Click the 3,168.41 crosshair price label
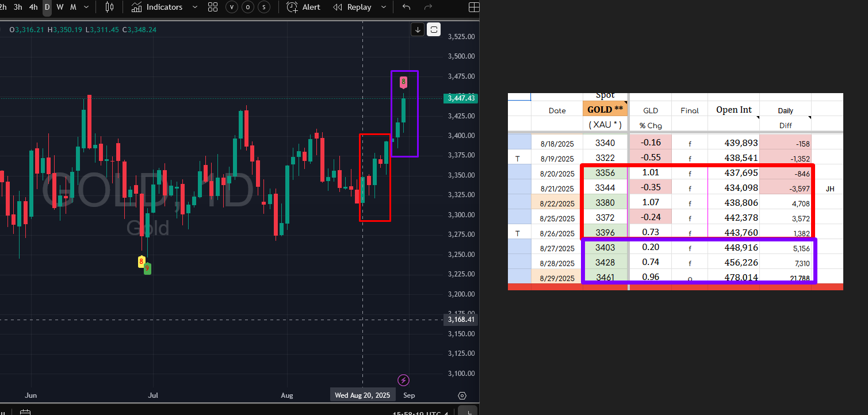The height and width of the screenshot is (415, 868). tap(461, 320)
